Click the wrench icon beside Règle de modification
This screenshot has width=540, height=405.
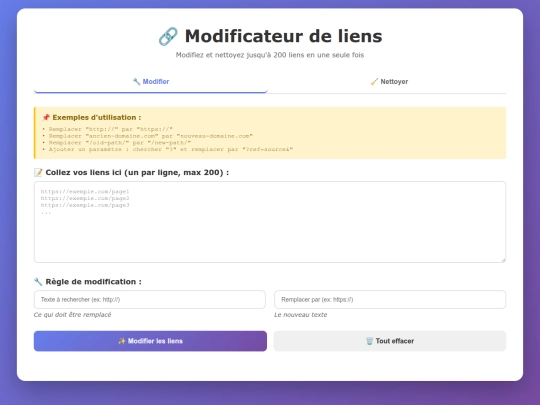38,282
